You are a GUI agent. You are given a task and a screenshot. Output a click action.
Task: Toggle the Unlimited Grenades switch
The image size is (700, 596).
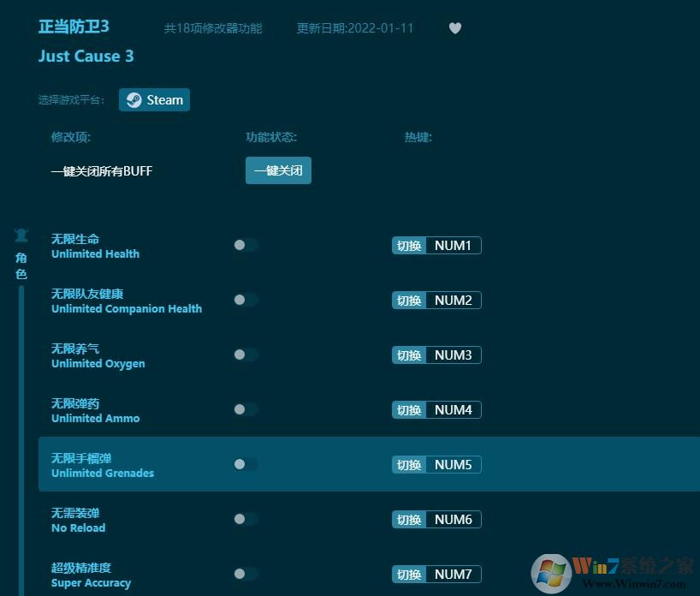(x=245, y=464)
